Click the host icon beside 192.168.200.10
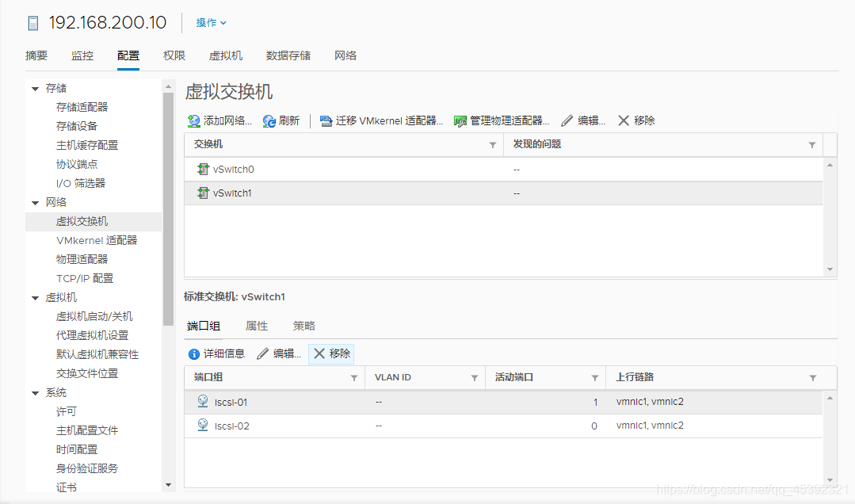The image size is (855, 504). [33, 23]
